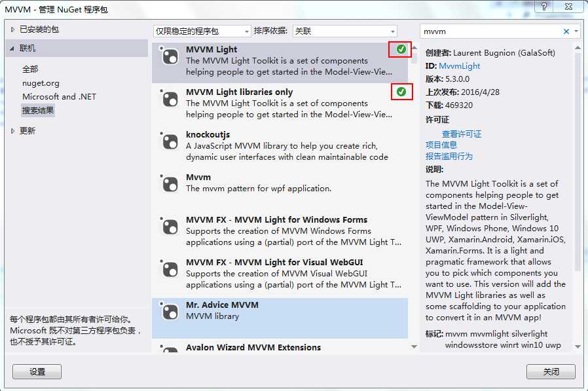
Task: Select the knockoutjs package title
Action: tap(208, 134)
